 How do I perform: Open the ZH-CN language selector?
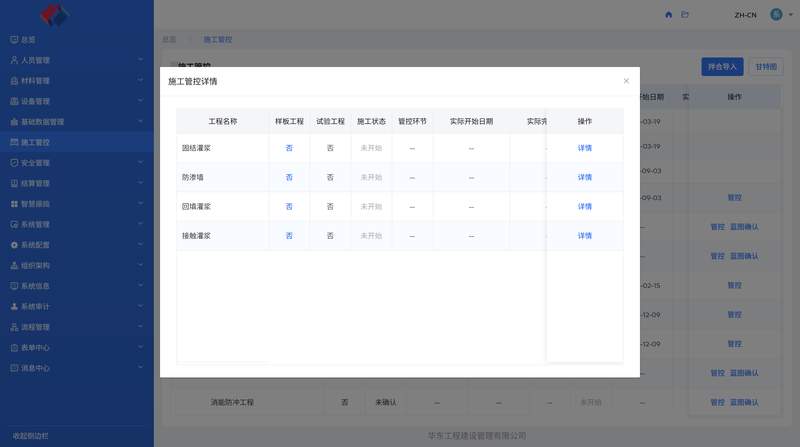pos(745,15)
